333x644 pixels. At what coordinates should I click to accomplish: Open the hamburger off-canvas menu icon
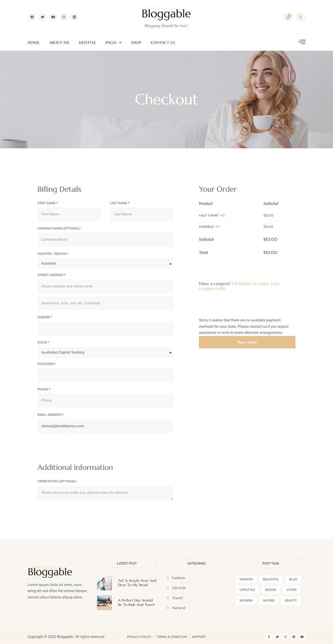pos(302,42)
